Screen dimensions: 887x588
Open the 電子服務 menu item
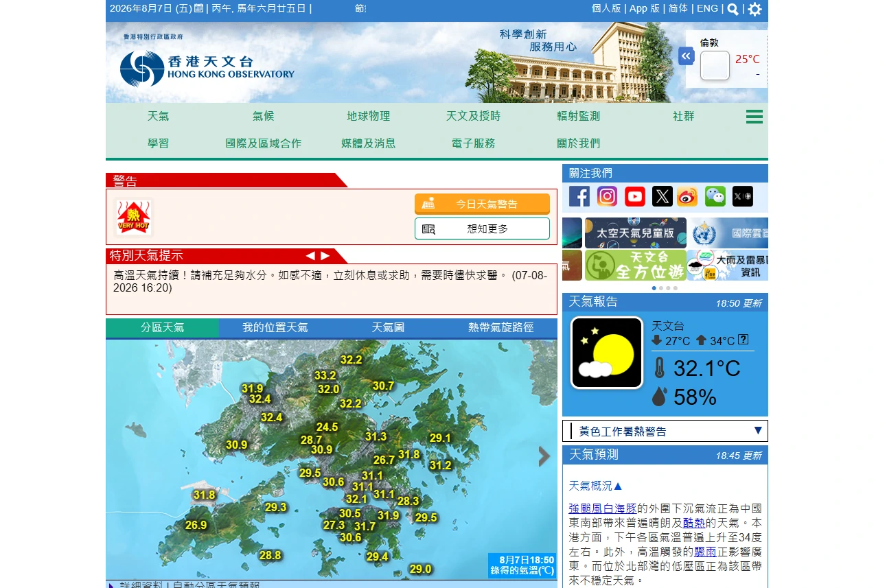[474, 143]
